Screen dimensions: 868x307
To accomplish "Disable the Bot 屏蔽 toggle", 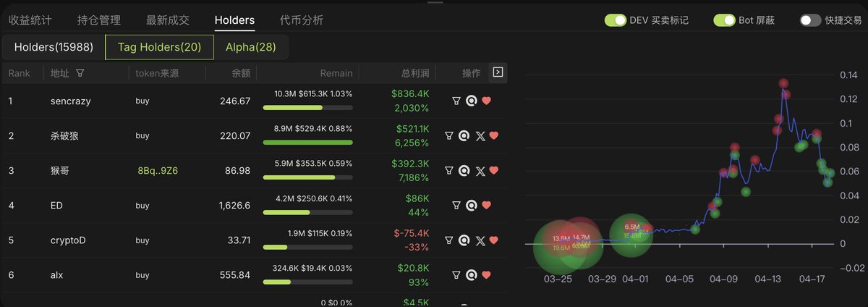I will click(x=724, y=20).
